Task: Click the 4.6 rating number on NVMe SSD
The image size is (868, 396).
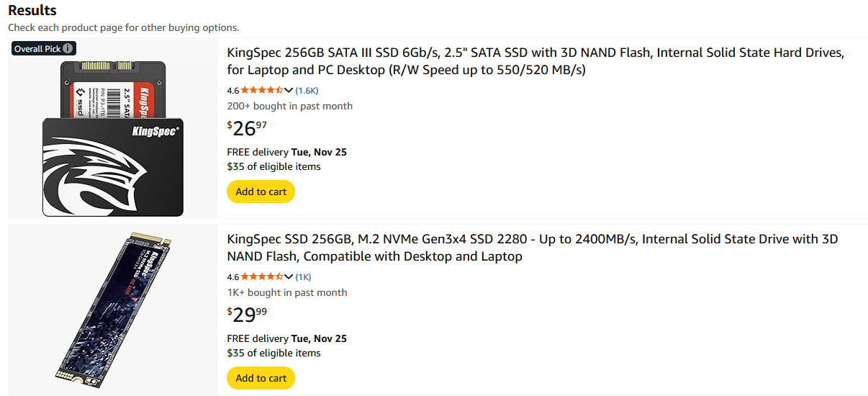Action: (232, 277)
